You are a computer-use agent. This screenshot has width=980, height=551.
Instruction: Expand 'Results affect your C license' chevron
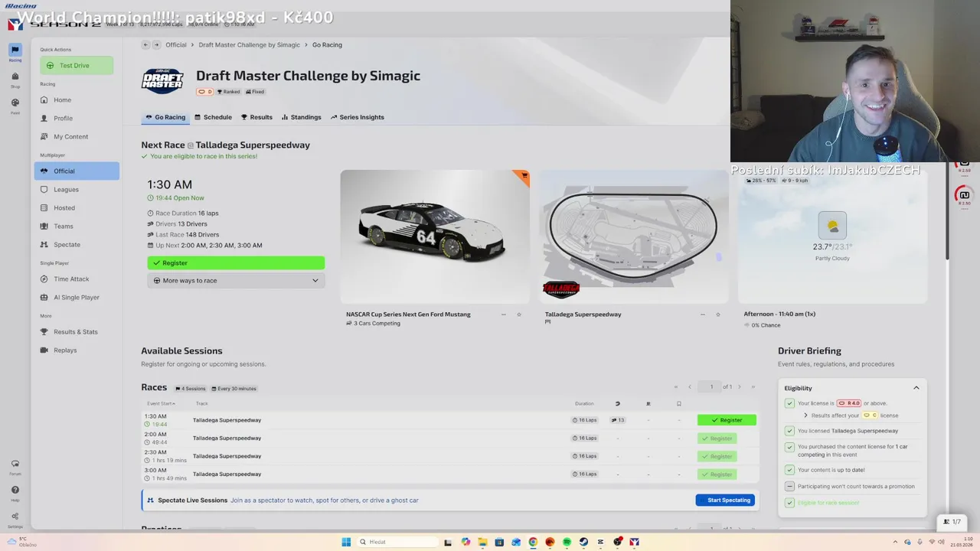click(x=805, y=416)
